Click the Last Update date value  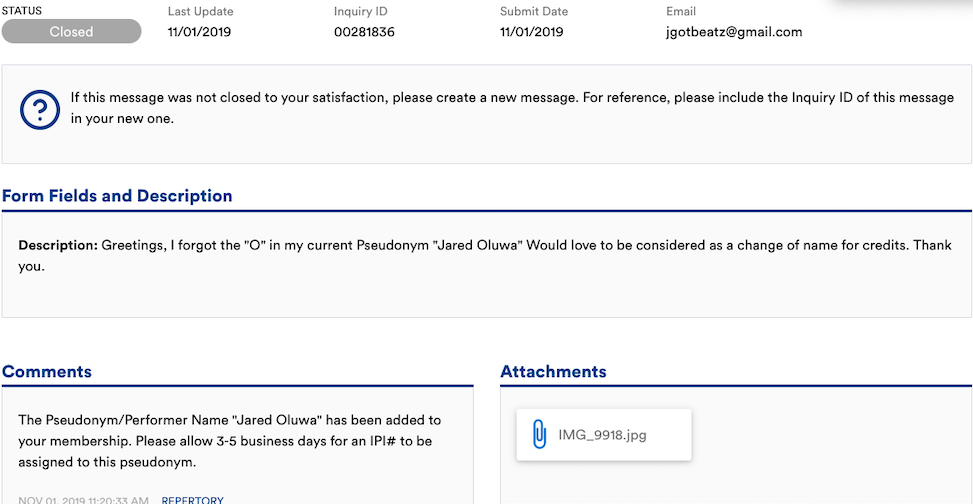tap(200, 31)
